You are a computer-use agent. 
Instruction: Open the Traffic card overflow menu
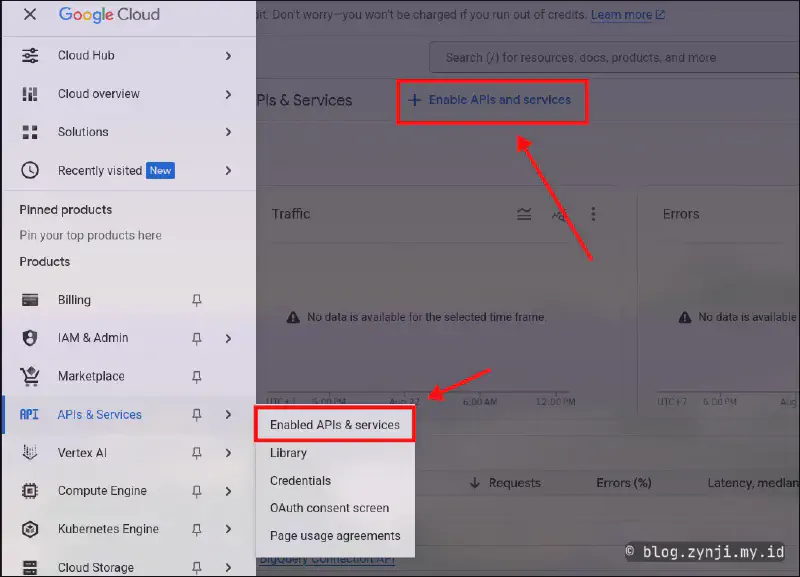593,213
